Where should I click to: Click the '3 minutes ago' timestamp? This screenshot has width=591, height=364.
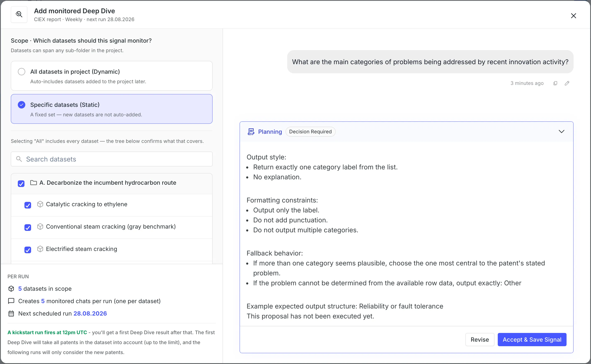point(527,83)
